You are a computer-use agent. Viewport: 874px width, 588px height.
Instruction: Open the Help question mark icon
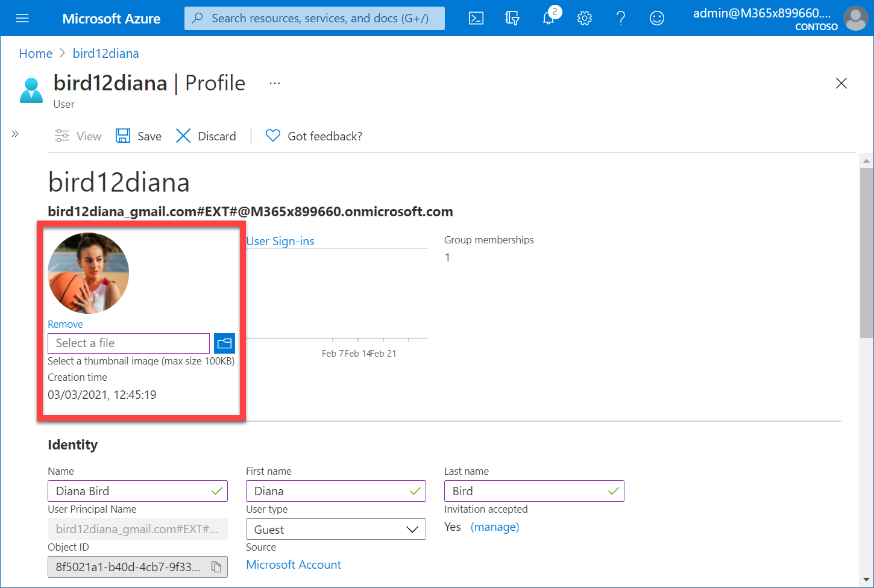621,18
